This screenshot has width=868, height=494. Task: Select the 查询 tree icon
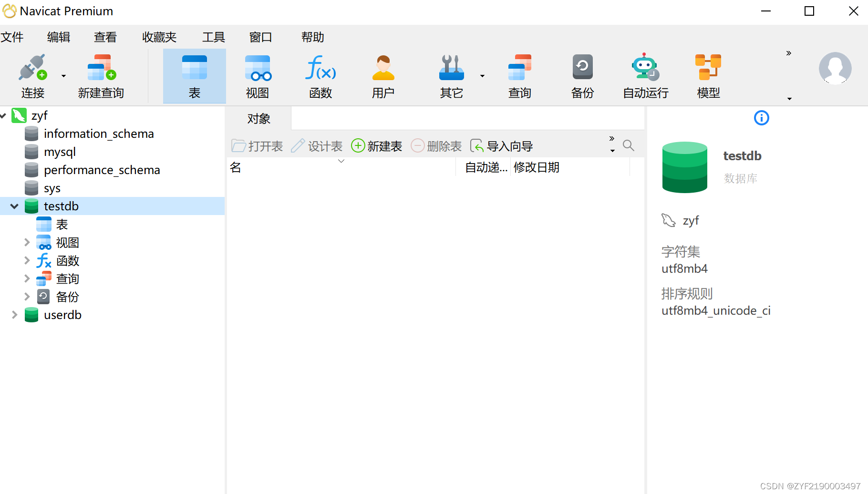click(44, 278)
